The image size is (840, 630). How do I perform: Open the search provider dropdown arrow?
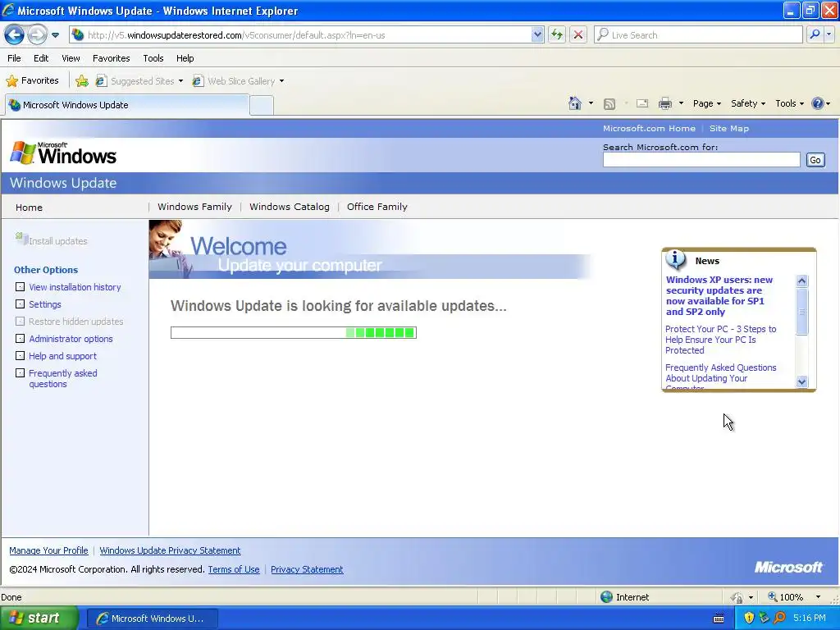tap(829, 34)
